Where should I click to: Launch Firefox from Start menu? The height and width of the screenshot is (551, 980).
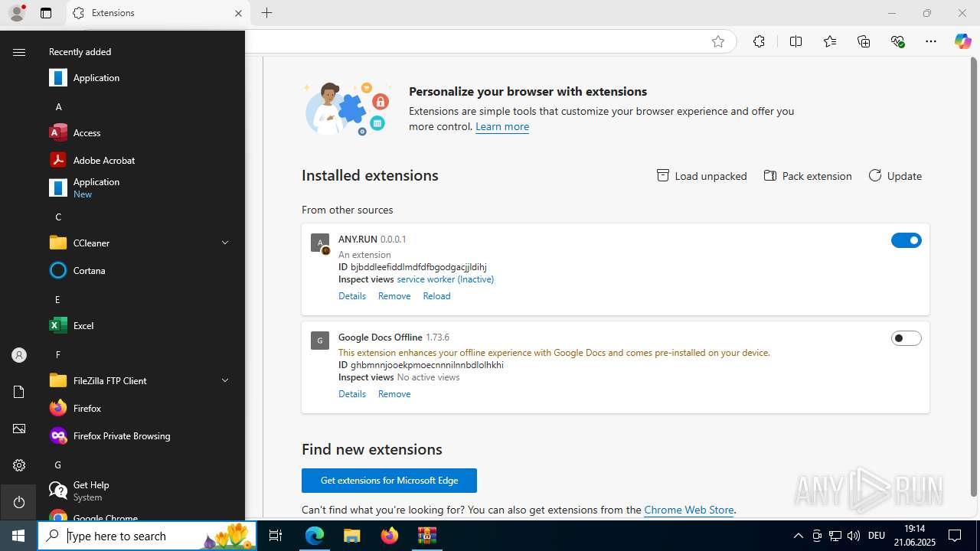142,408
